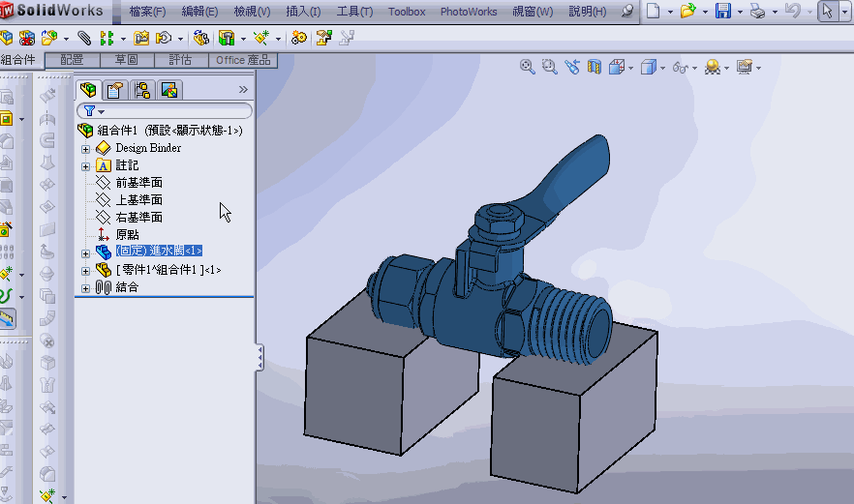Switch to the DisplayManager color tab
Viewport: 854px width, 504px height.
click(169, 90)
